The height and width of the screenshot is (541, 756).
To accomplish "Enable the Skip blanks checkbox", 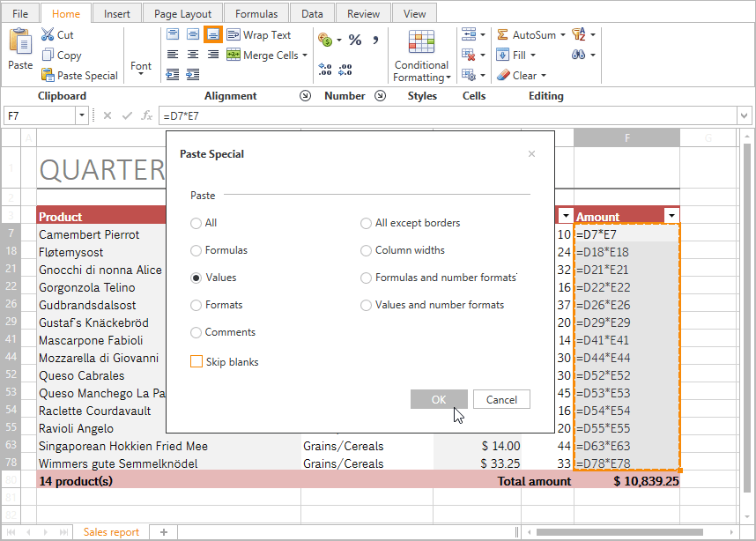I will click(x=196, y=361).
